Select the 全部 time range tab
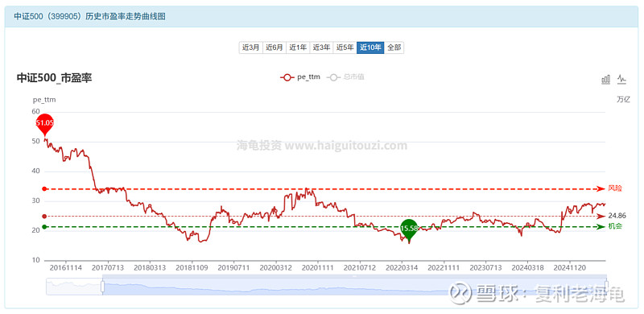This screenshot has width=644, height=314. pos(394,48)
